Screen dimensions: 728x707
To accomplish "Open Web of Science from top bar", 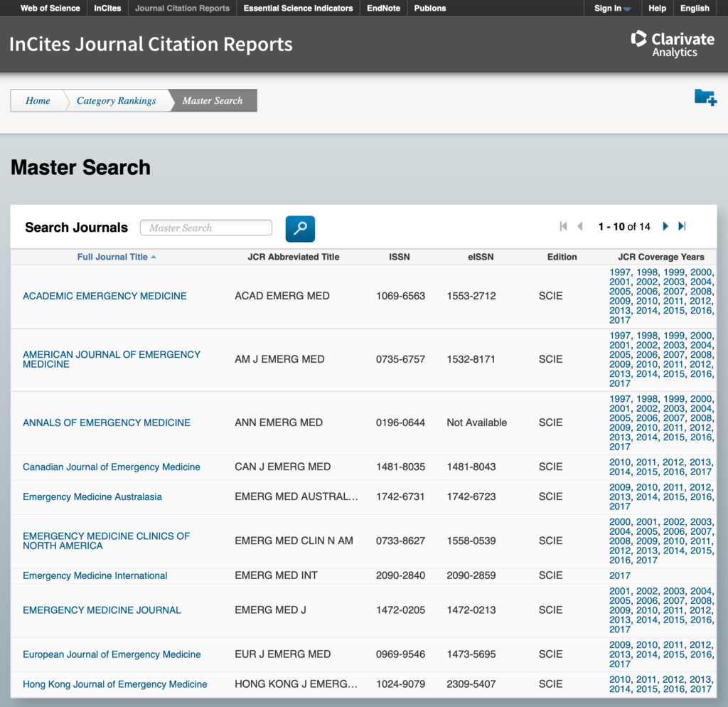I will tap(50, 9).
